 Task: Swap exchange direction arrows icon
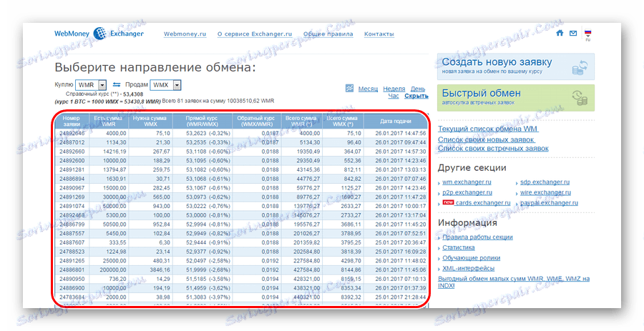pos(117,84)
